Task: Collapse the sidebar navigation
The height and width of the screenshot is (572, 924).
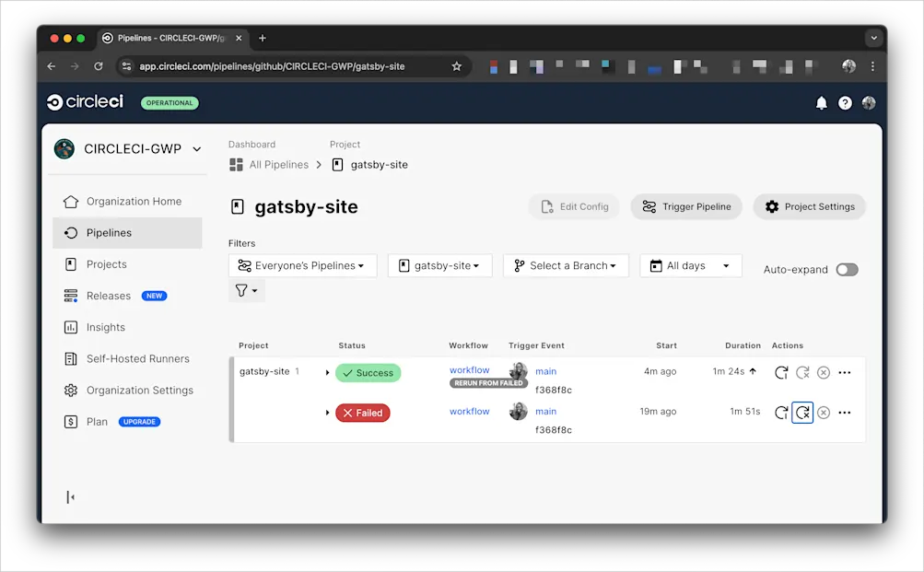Action: pos(71,497)
